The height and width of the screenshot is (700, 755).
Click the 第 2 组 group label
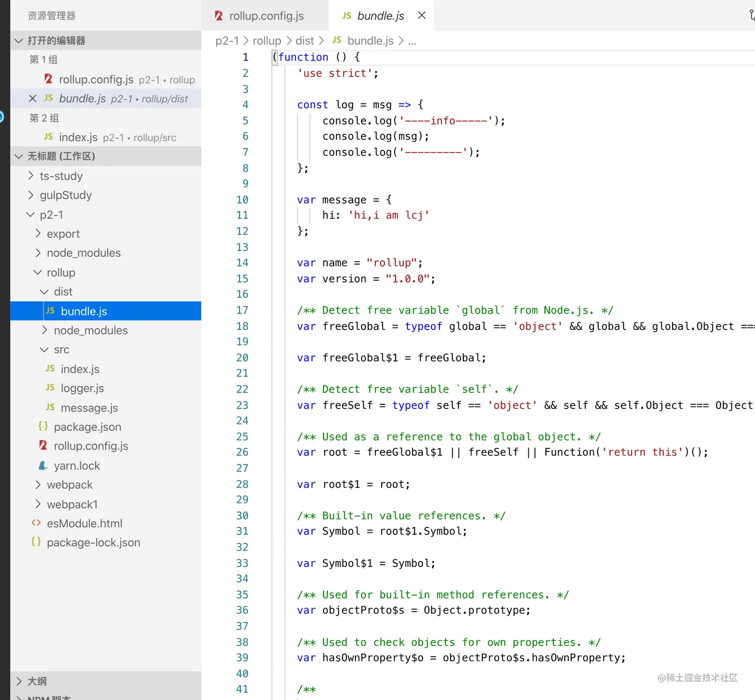[x=44, y=118]
